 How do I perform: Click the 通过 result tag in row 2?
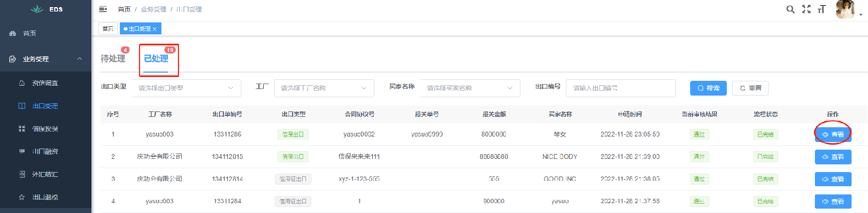coord(699,157)
